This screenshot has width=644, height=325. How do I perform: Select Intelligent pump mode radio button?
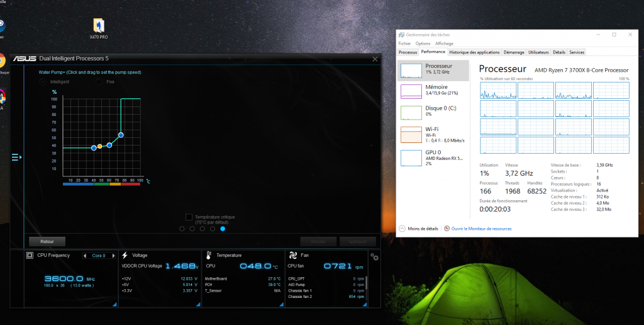42,81
